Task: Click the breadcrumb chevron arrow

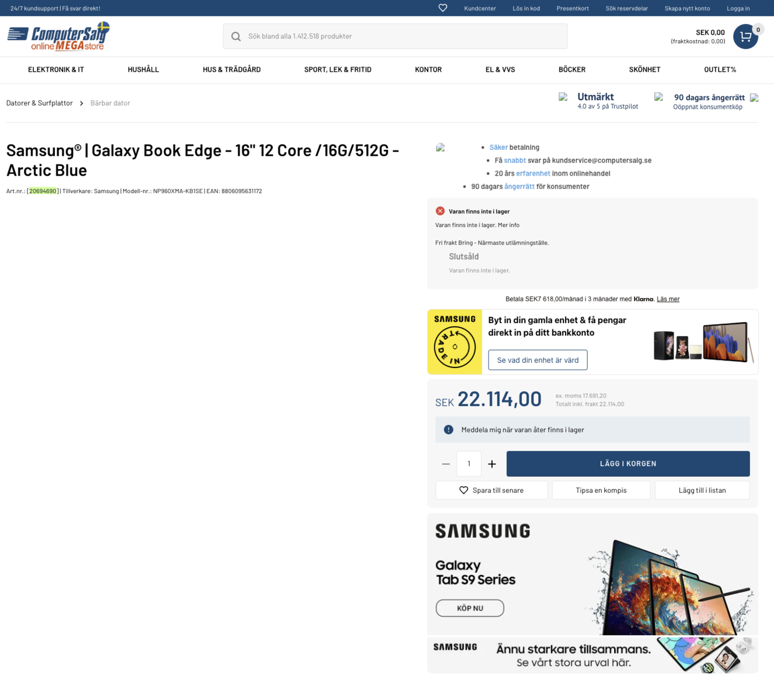Action: (81, 103)
